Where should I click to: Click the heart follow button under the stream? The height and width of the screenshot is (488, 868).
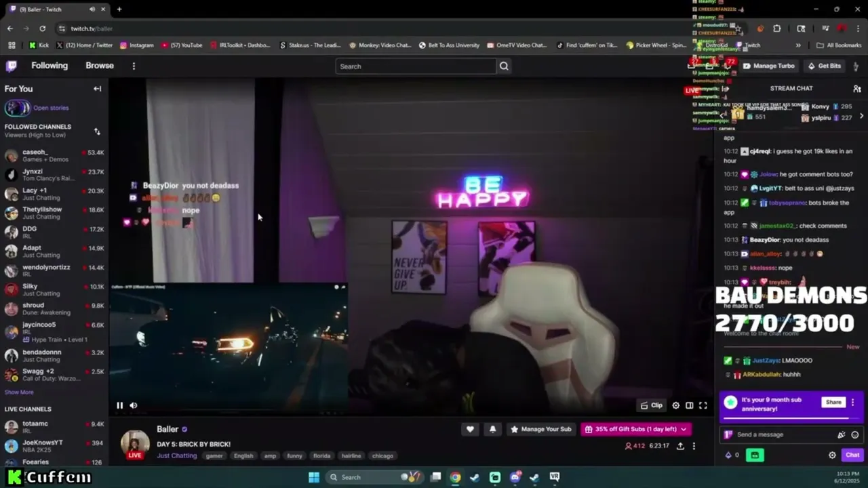pyautogui.click(x=470, y=429)
